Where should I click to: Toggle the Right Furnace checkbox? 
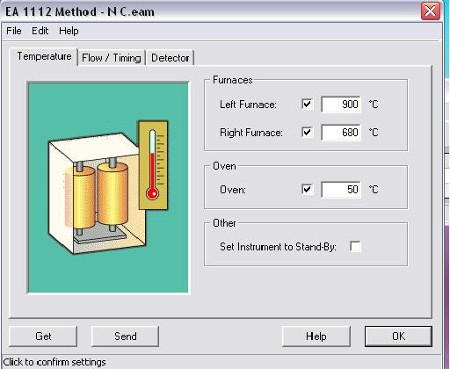307,132
